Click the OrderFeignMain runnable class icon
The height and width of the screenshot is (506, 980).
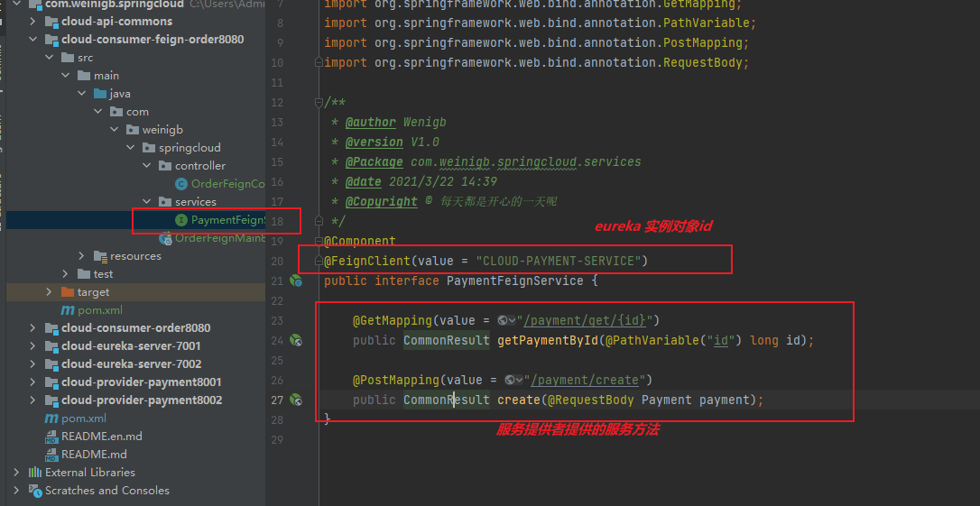click(166, 238)
